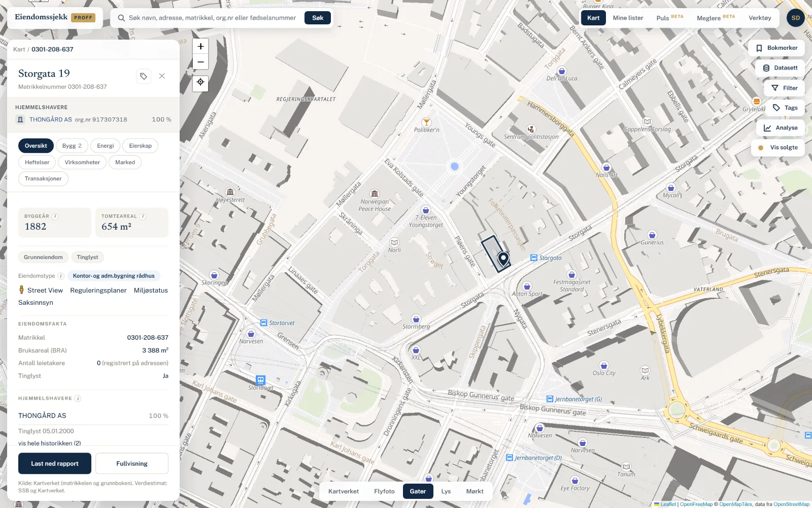Screen dimensions: 812x508
Task: Switch to the Bygg tab
Action: click(72, 146)
